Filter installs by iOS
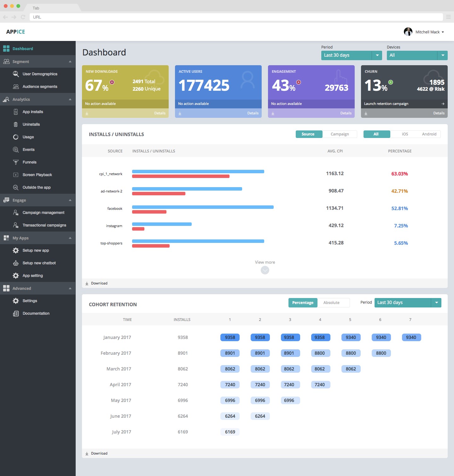This screenshot has width=454, height=476. point(405,134)
